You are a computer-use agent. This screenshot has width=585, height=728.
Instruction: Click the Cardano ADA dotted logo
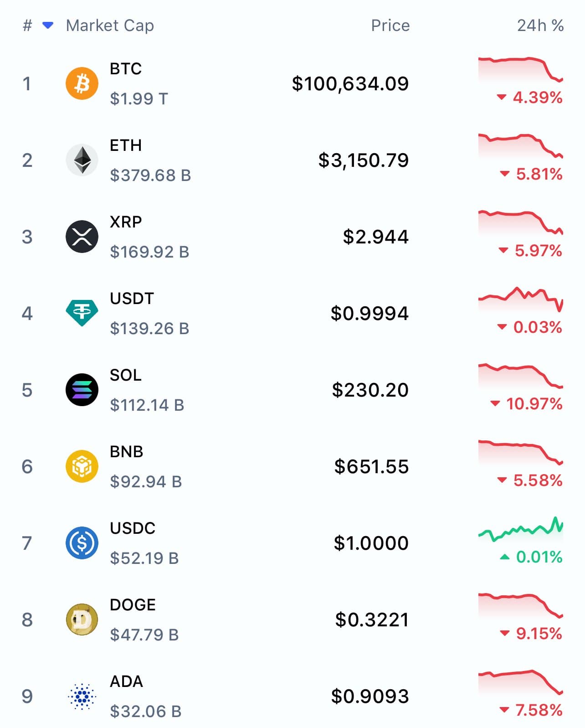pos(82,696)
